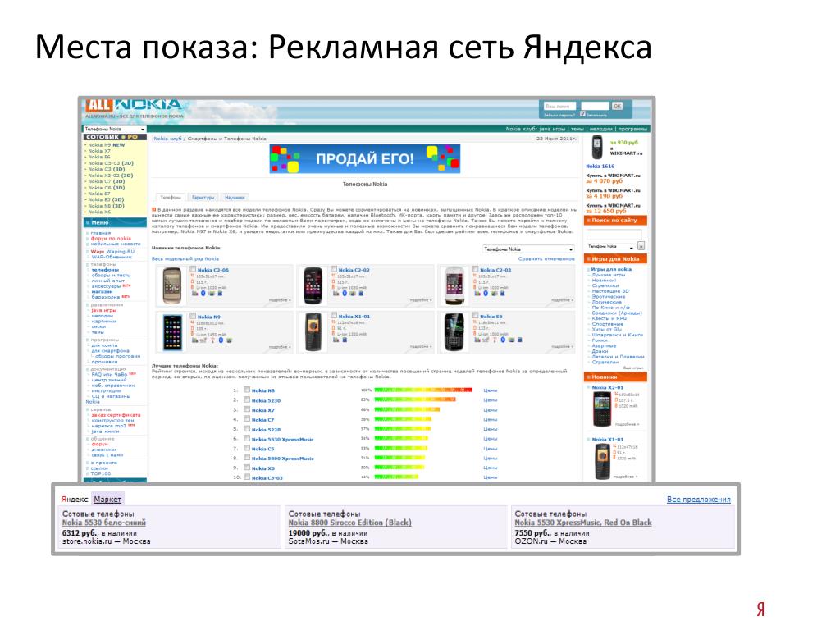Click the Nokia N8 rating bar
This screenshot has height=630, width=840.
(x=424, y=390)
